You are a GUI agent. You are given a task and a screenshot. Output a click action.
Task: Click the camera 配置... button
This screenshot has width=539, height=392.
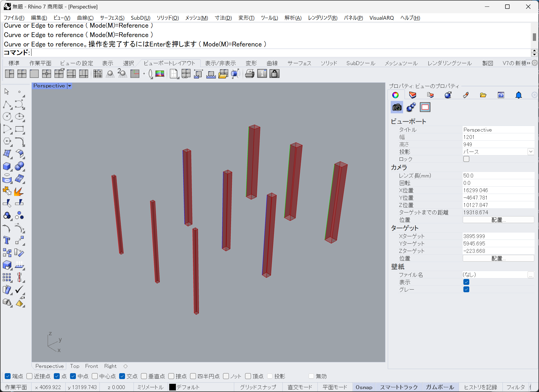(x=498, y=220)
